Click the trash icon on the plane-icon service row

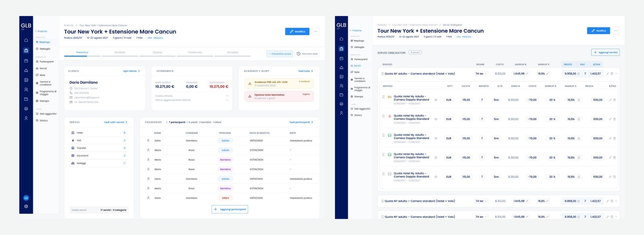pyautogui.click(x=614, y=119)
